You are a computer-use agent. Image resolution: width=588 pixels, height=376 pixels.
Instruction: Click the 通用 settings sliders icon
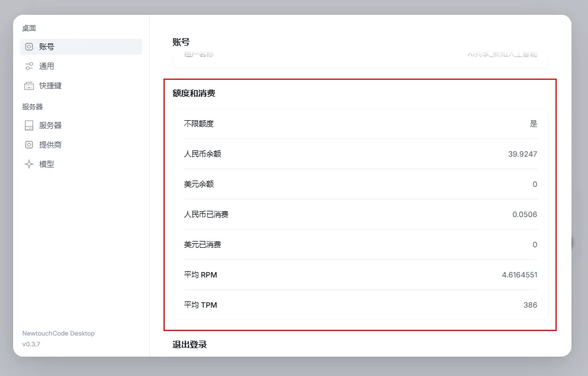pyautogui.click(x=29, y=66)
